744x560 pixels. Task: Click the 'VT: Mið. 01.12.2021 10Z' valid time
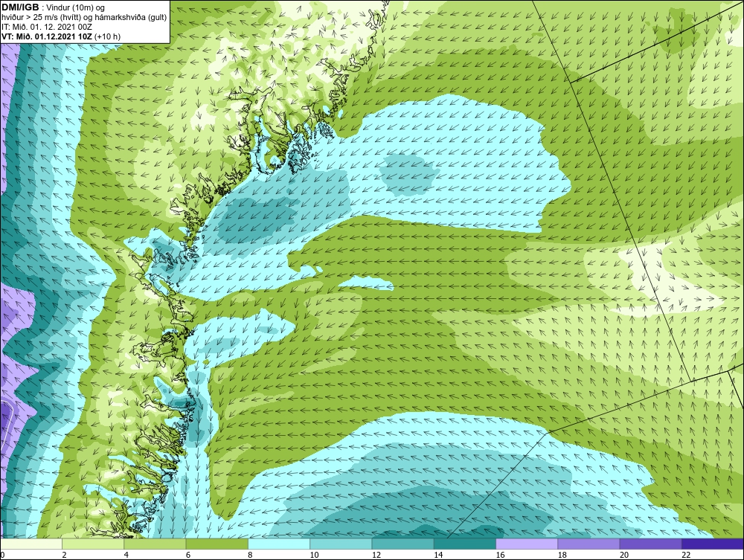click(47, 36)
